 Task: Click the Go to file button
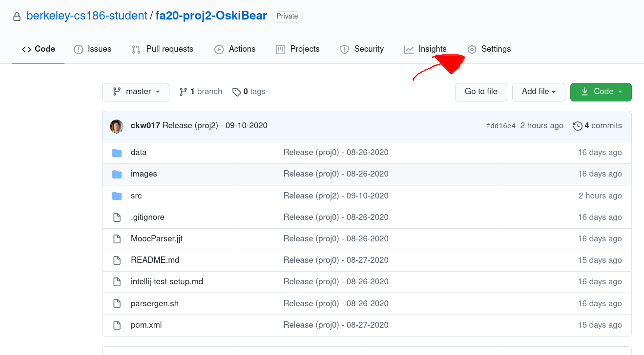481,92
